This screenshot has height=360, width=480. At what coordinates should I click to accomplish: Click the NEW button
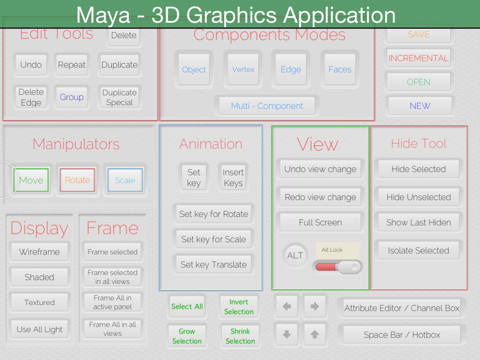point(420,106)
